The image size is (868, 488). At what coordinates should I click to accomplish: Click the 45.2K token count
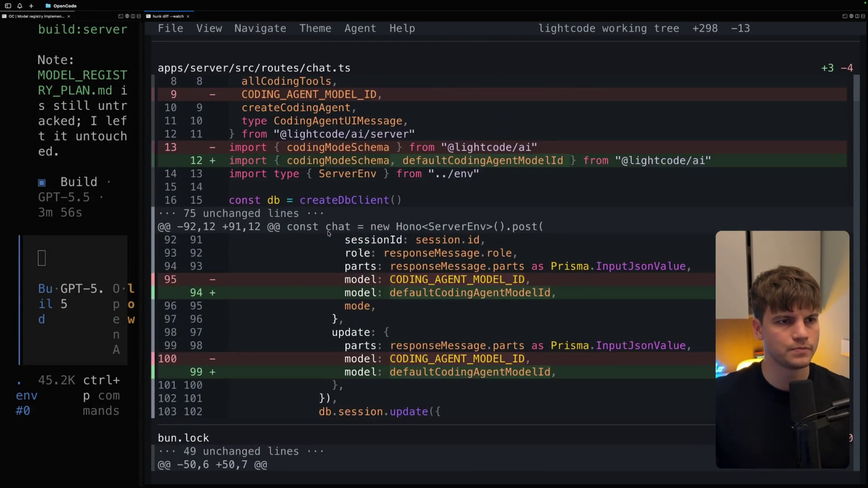[x=57, y=380]
